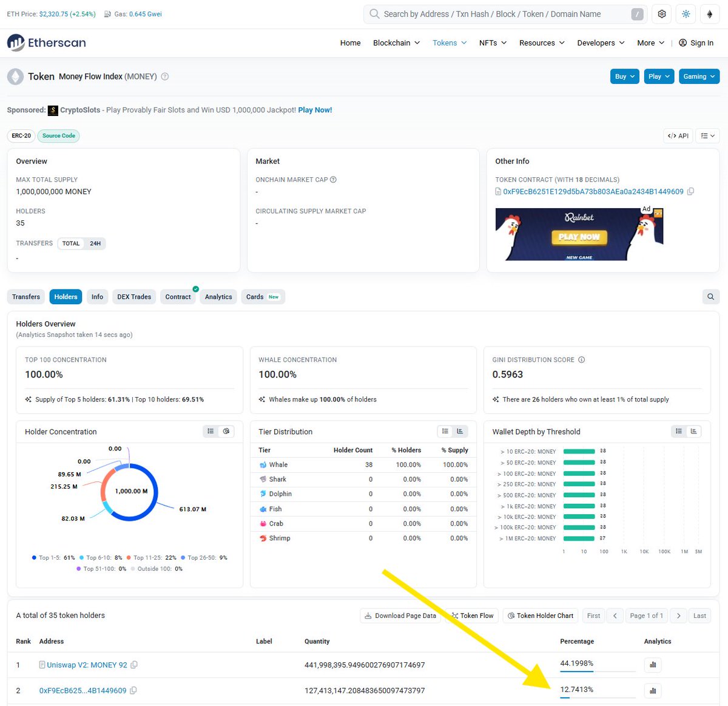Click the API code button

pyautogui.click(x=678, y=136)
